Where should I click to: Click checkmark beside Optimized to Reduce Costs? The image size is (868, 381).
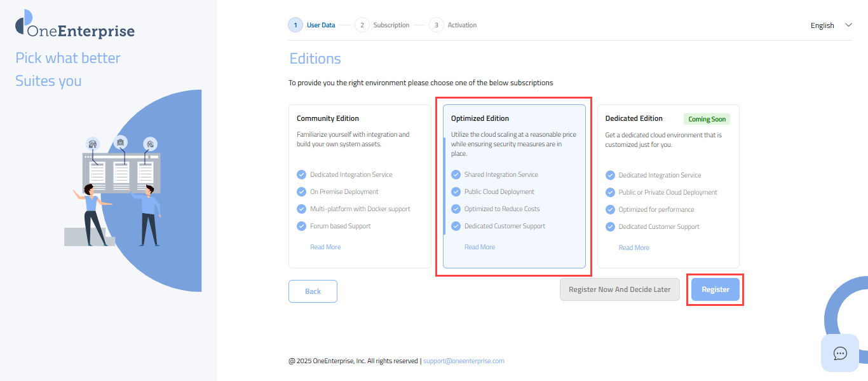[x=456, y=209]
